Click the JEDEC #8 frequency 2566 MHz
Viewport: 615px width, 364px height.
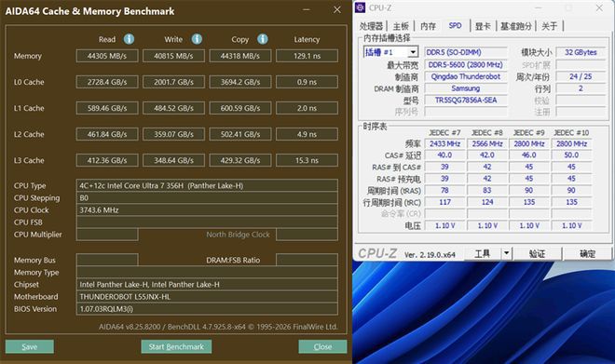coord(487,143)
